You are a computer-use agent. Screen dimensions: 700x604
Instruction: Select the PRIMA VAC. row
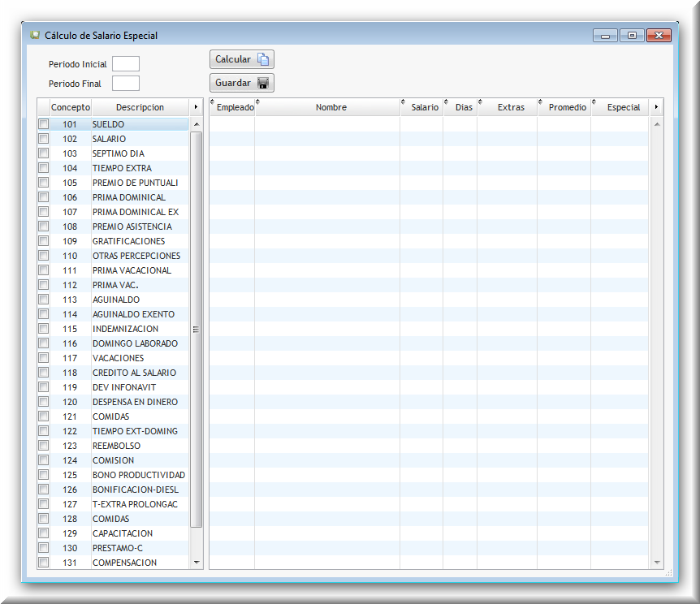(114, 285)
